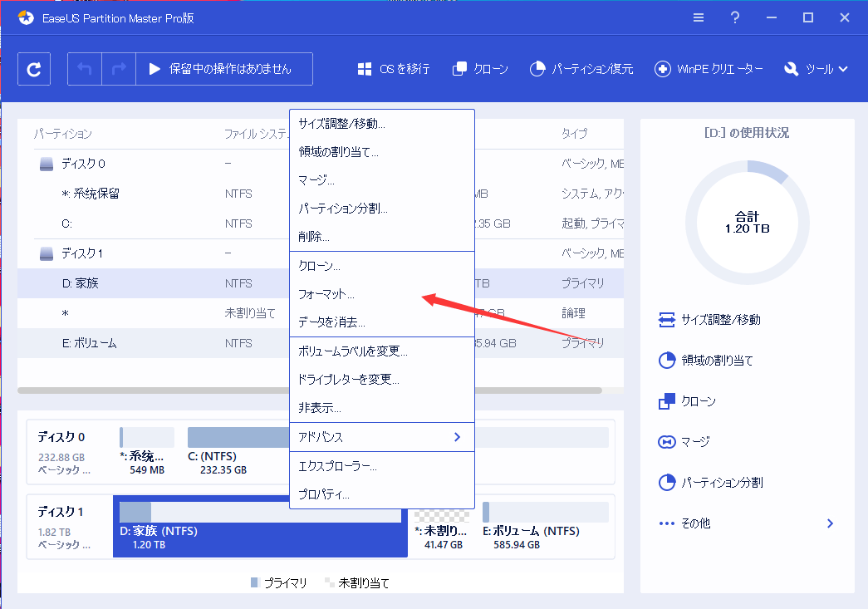Image resolution: width=868 pixels, height=609 pixels.
Task: Select マージ in context menu
Action: click(x=382, y=180)
